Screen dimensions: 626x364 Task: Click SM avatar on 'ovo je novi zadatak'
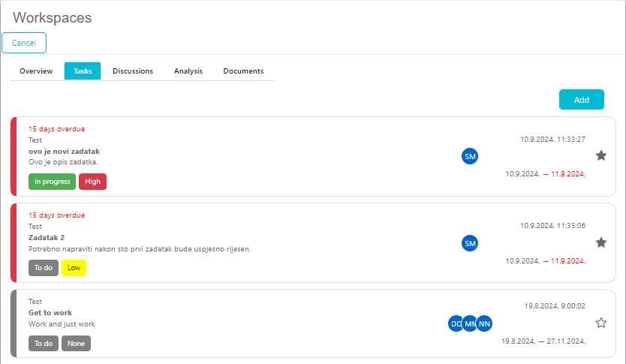click(x=470, y=156)
